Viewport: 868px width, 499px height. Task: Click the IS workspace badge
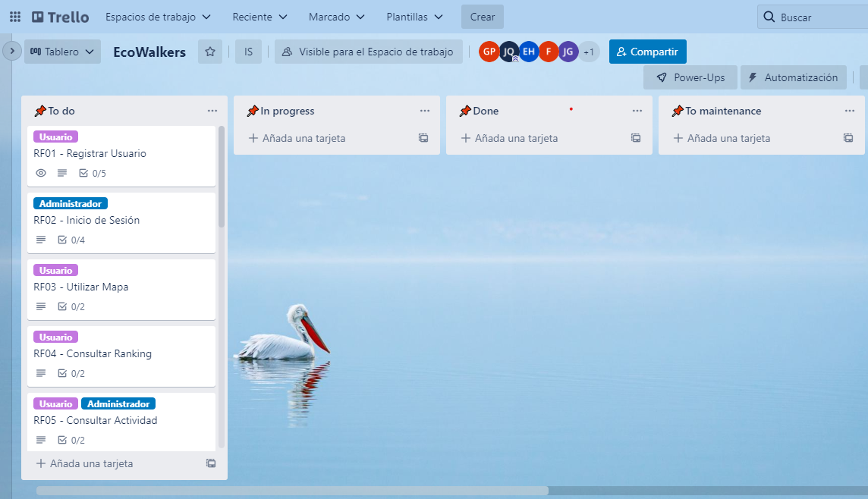[248, 52]
